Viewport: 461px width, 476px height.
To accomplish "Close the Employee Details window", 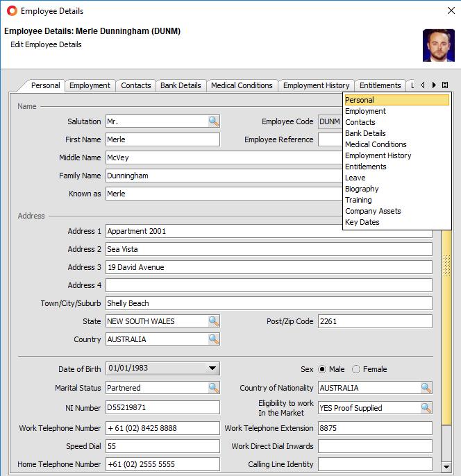I will pos(451,10).
